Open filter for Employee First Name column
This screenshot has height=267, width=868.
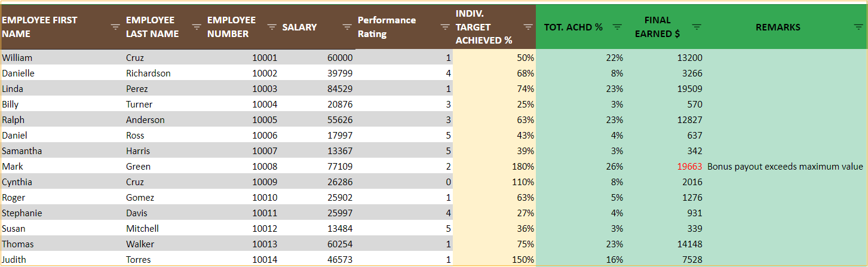116,27
